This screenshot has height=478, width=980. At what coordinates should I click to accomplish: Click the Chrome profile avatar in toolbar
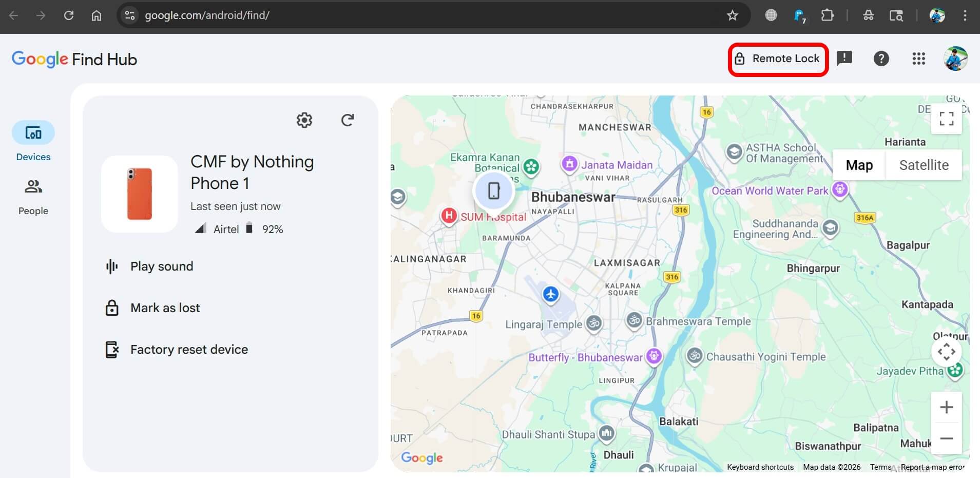pyautogui.click(x=937, y=15)
